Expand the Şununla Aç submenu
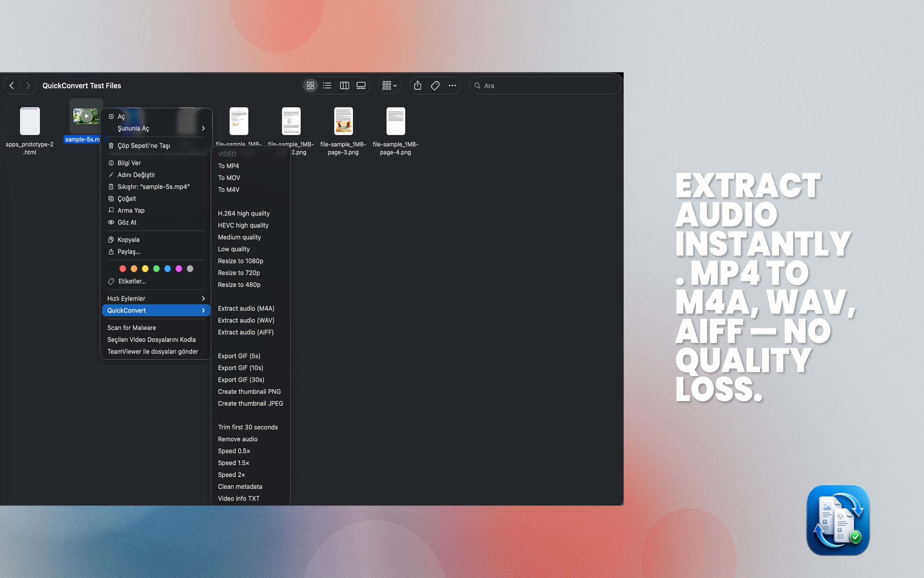The height and width of the screenshot is (578, 924). (x=156, y=128)
